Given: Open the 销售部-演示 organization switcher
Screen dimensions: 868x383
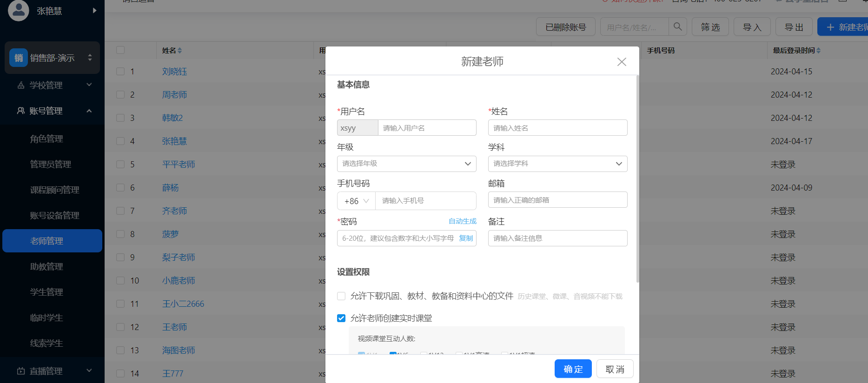Looking at the screenshot, I should pos(52,58).
